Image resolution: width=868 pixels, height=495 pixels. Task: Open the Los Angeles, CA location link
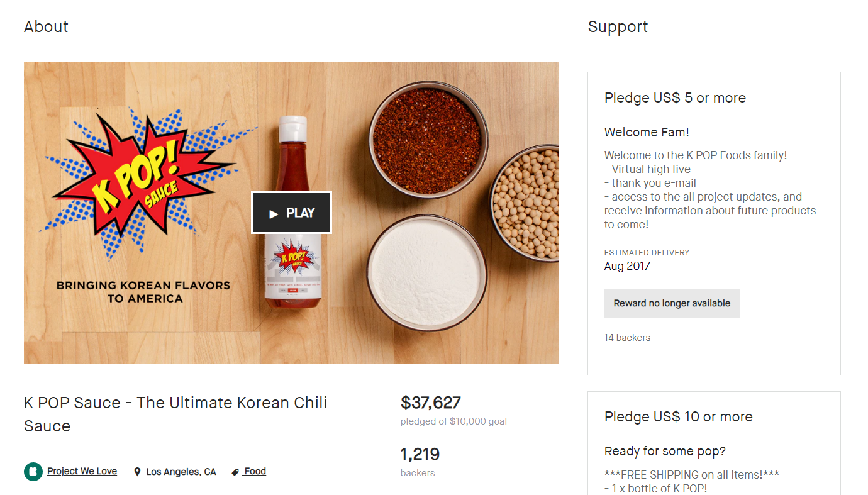[181, 472]
